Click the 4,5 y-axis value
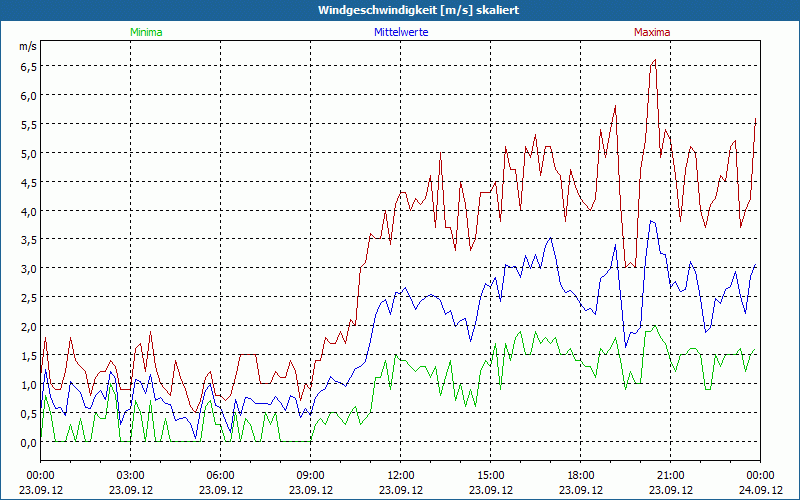This screenshot has height=500, width=800. [x=29, y=183]
